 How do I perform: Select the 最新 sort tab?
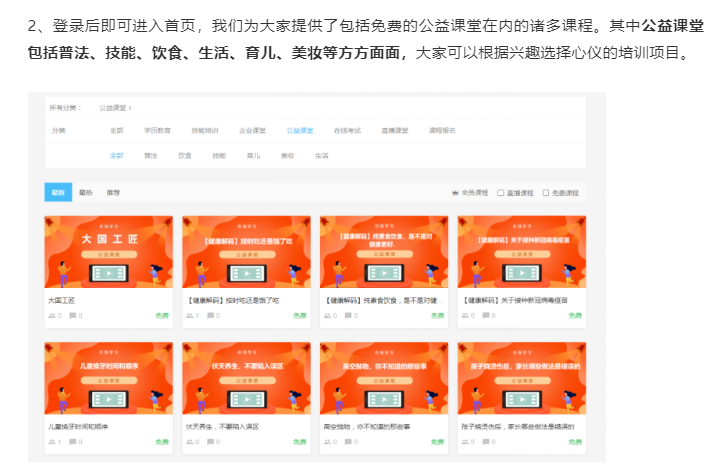click(x=58, y=193)
